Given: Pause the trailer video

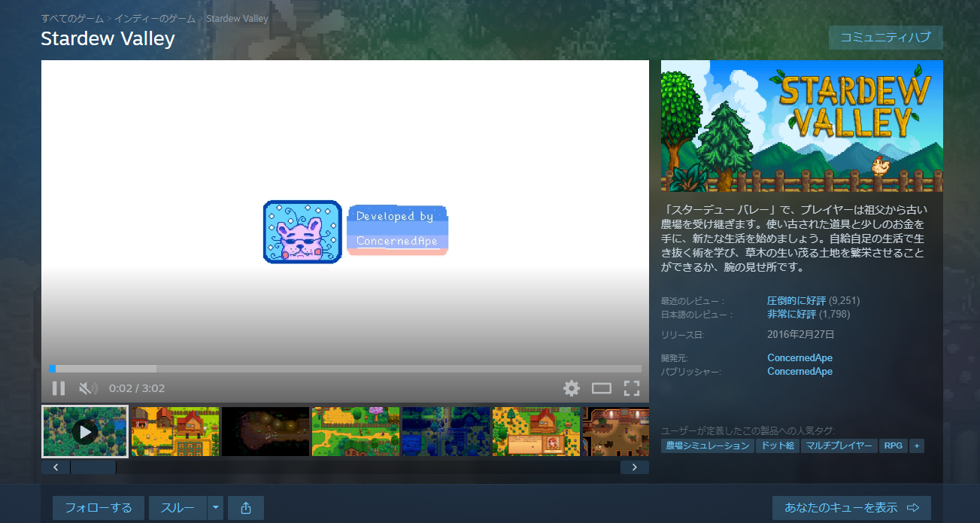Looking at the screenshot, I should 58,388.
